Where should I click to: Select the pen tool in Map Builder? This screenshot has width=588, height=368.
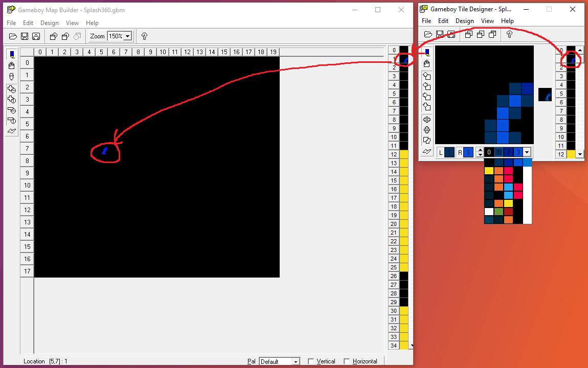(12, 55)
